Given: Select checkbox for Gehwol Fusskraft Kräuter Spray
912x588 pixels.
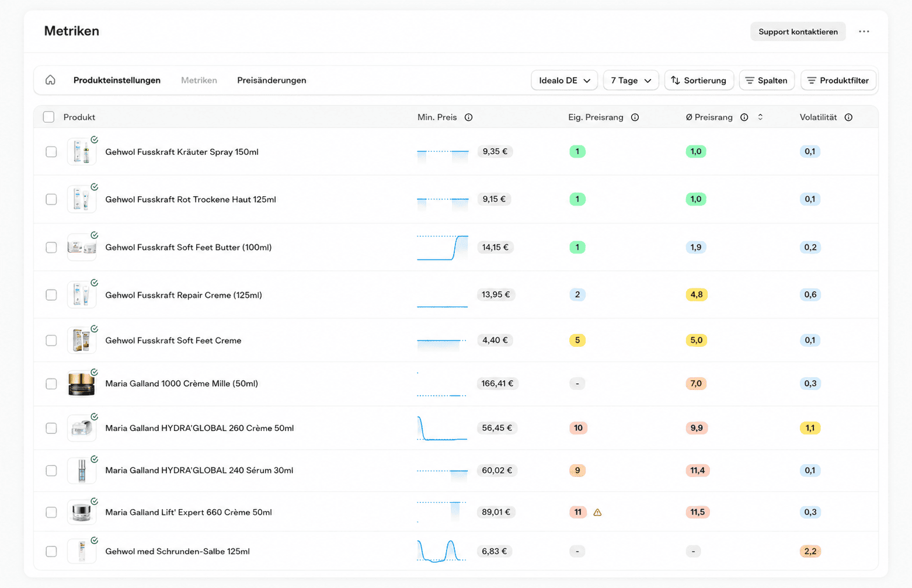Looking at the screenshot, I should (x=51, y=152).
